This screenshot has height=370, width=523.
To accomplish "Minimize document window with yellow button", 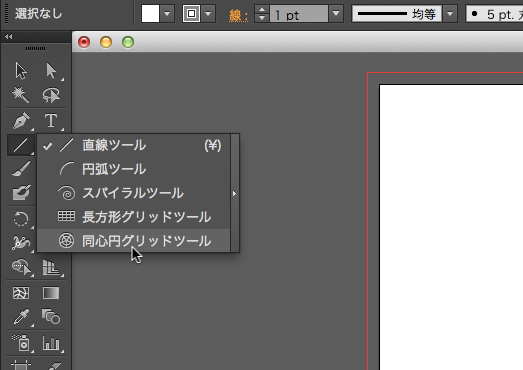I will pyautogui.click(x=106, y=42).
